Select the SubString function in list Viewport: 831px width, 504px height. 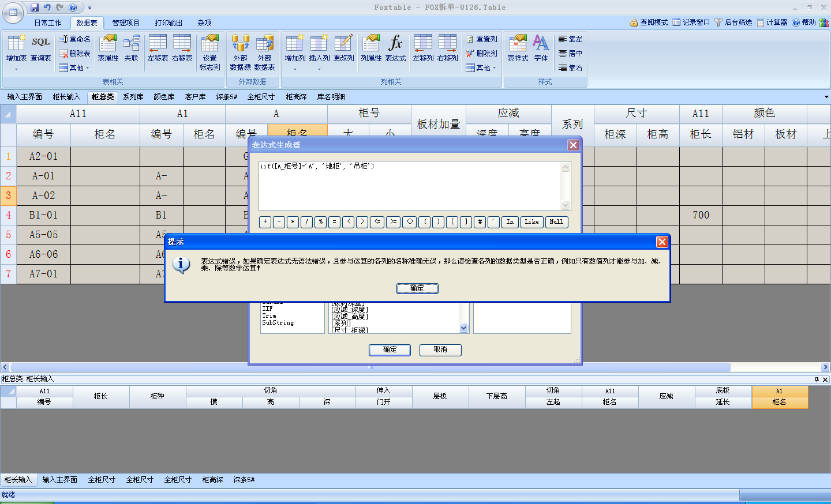tap(278, 323)
